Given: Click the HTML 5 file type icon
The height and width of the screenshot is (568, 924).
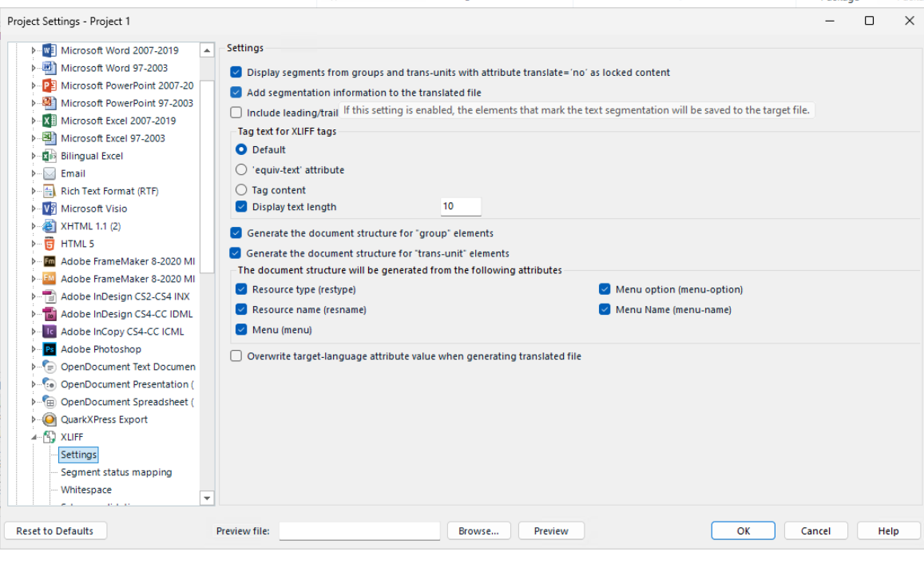Looking at the screenshot, I should point(49,244).
